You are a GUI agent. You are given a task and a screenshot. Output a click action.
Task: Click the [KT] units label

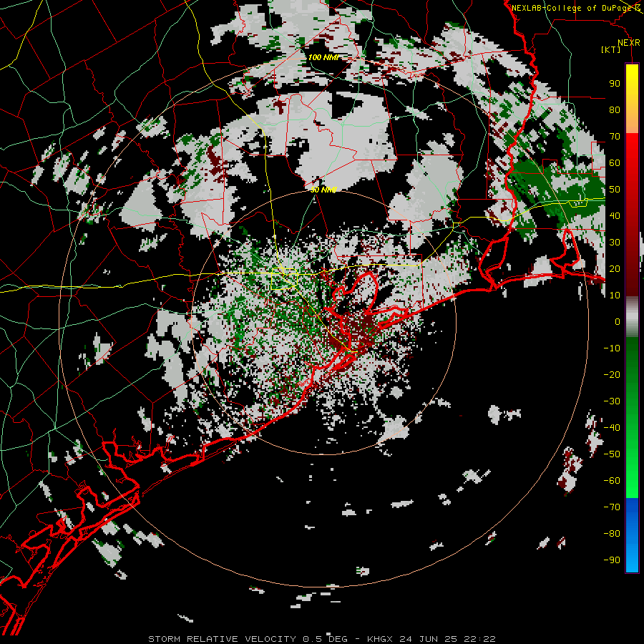pyautogui.click(x=611, y=49)
